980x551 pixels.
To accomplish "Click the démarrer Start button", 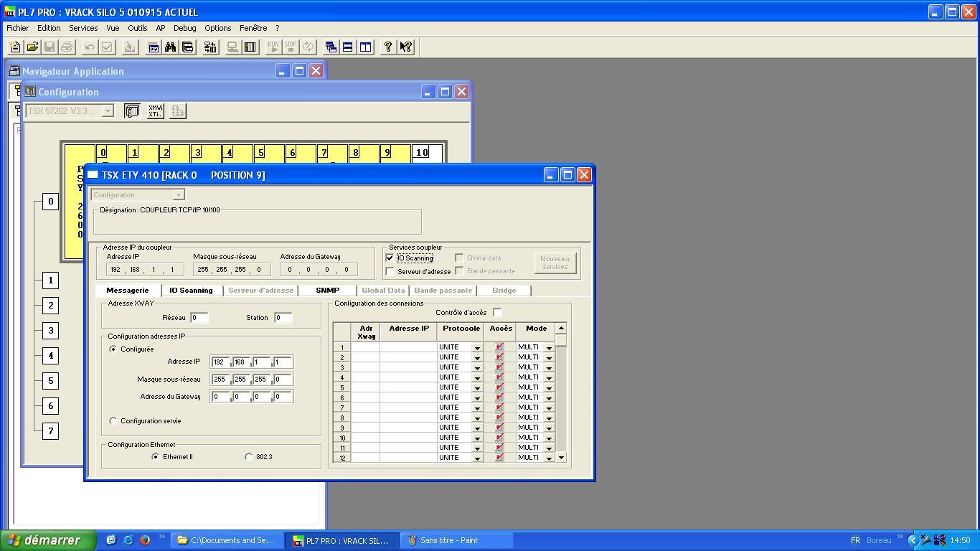I will coord(47,540).
